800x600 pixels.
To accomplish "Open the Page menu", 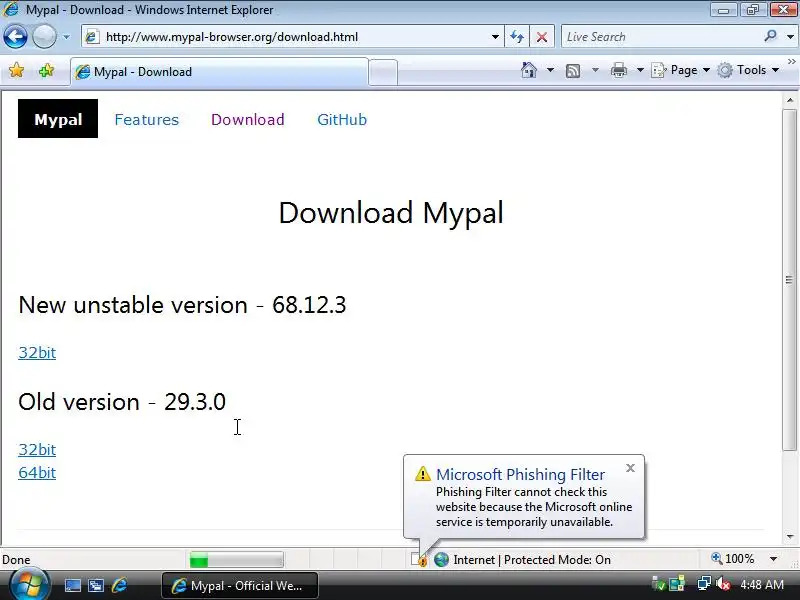I will point(681,70).
